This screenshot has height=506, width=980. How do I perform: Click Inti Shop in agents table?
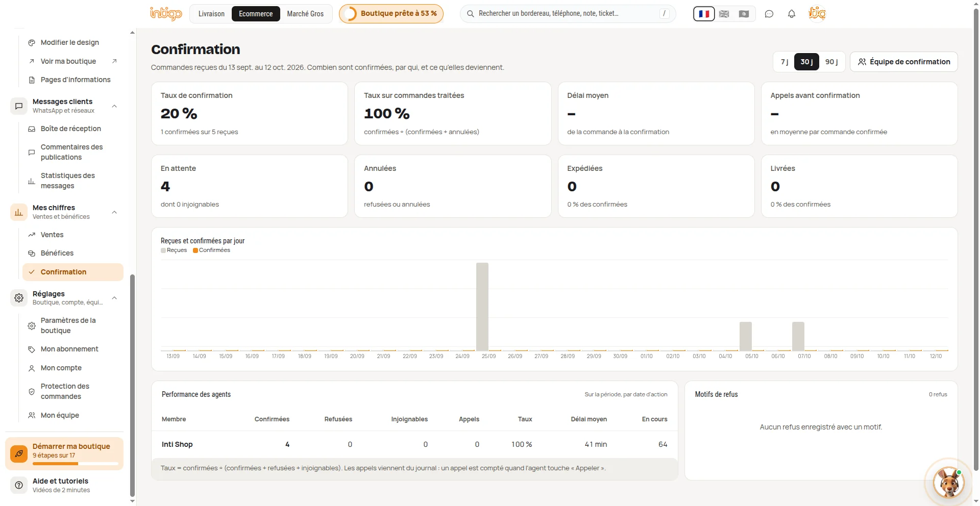pyautogui.click(x=177, y=444)
